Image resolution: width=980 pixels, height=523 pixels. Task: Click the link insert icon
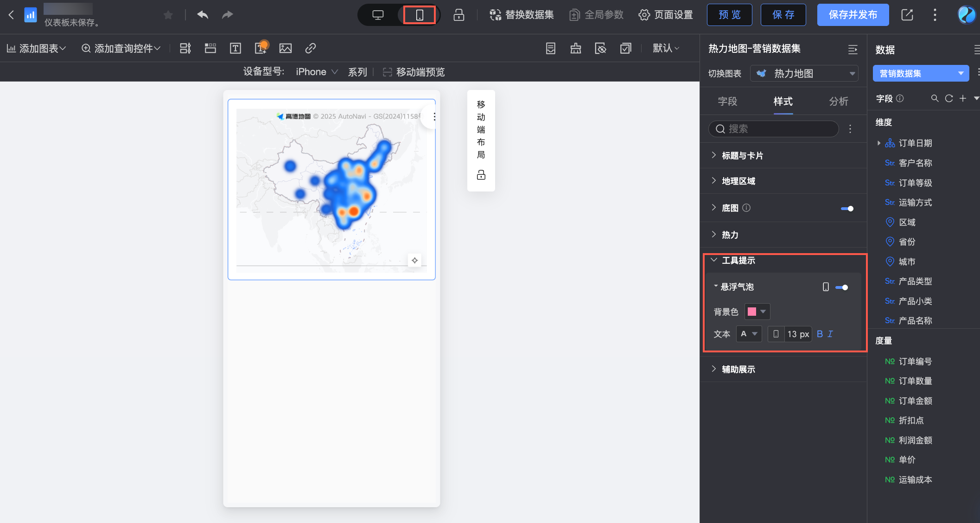(x=311, y=48)
